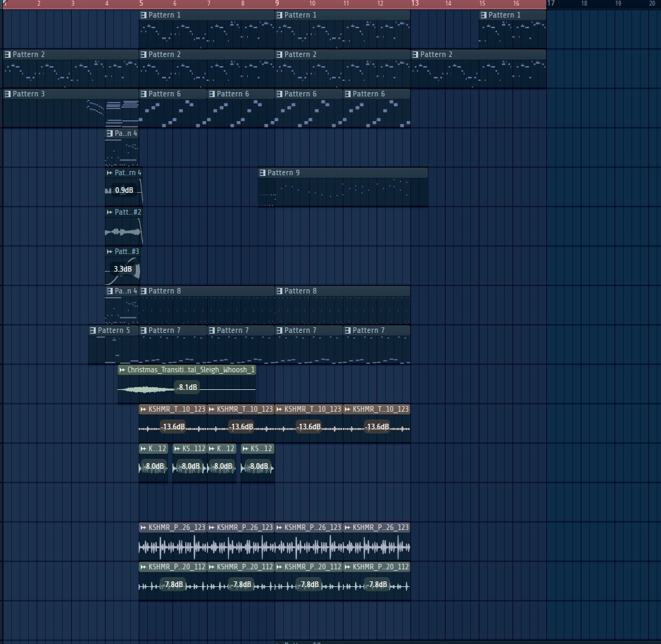Select the KSHMR_T..10_123 clip at bar 9
The height and width of the screenshot is (644, 661).
(308, 423)
